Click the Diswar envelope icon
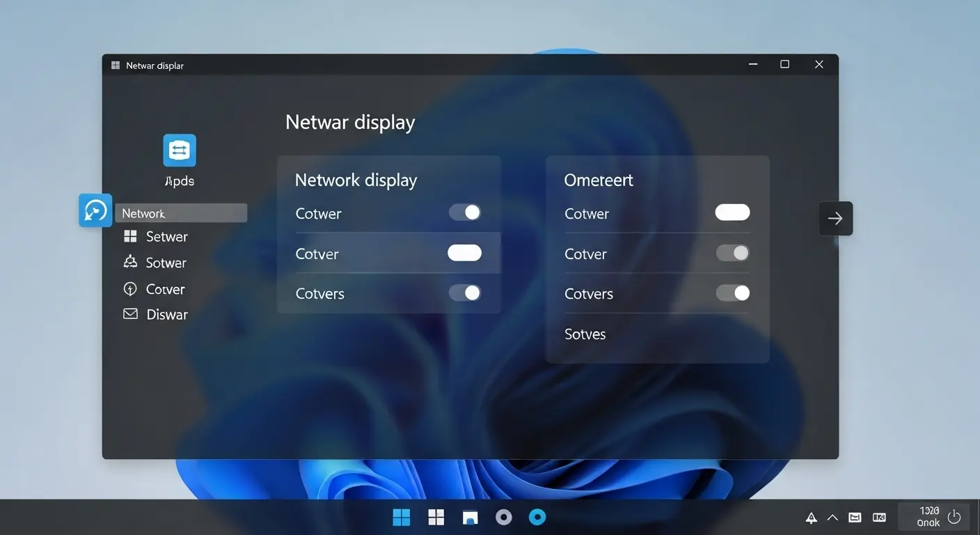 point(130,314)
